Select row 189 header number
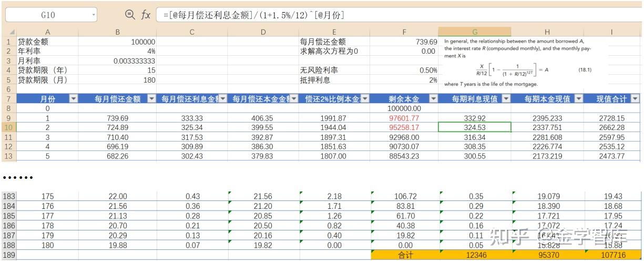Viewport: 644px width, 262px height. (9, 254)
